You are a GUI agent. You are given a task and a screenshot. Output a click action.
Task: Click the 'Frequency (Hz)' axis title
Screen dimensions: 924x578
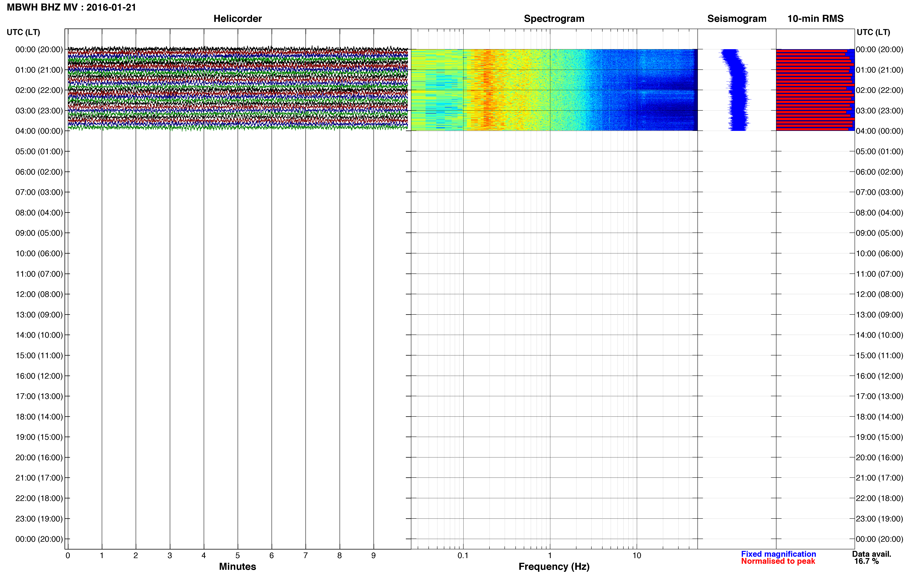554,566
